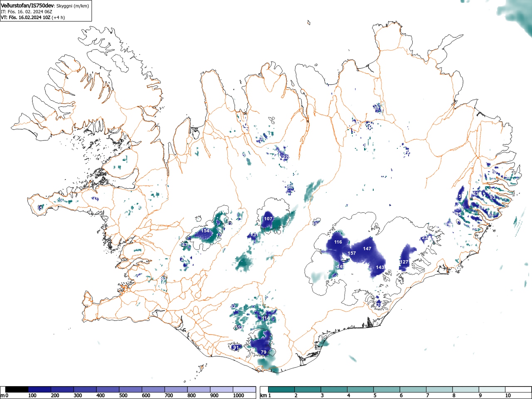The width and height of the screenshot is (532, 399).
Task: Pick the legend swatch between 900 and 1000
Action: click(222, 389)
